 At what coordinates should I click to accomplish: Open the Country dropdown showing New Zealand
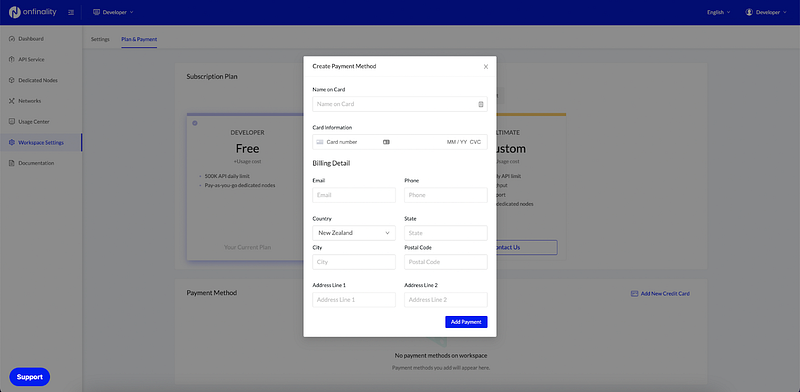[354, 233]
